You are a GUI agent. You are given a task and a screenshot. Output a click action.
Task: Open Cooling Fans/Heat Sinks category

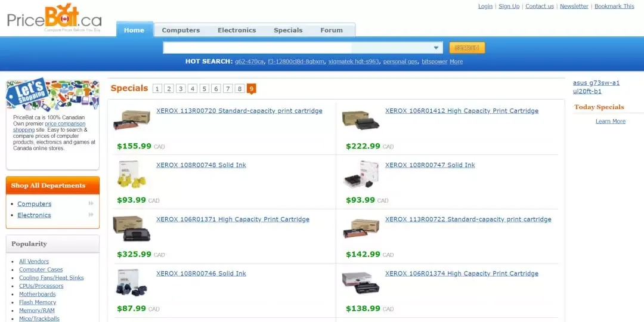tap(51, 278)
